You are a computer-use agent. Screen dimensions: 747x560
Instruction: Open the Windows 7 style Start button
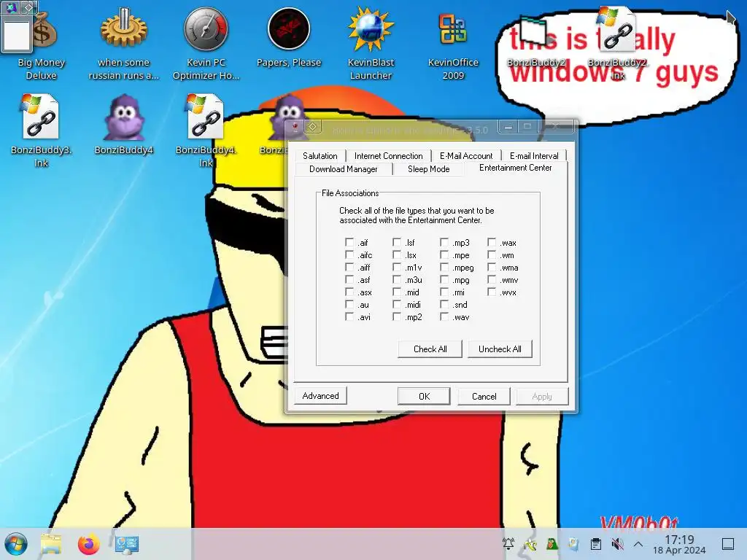[16, 544]
